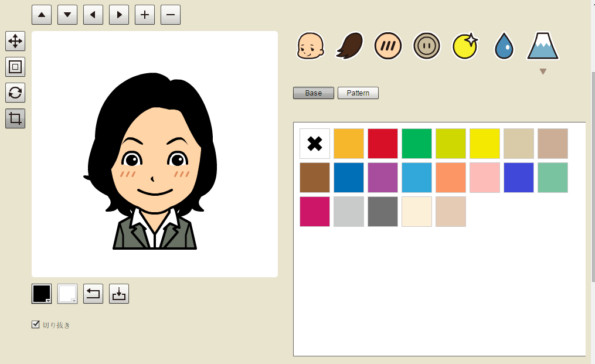Select the X no-color swatch
Screen dimensions: 595x364
[x=315, y=144]
